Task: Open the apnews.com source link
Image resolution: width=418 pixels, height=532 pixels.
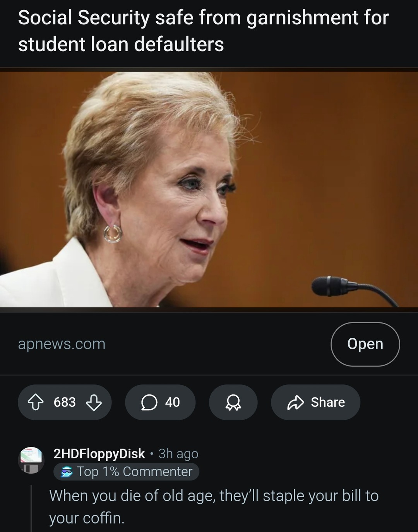Action: point(62,344)
